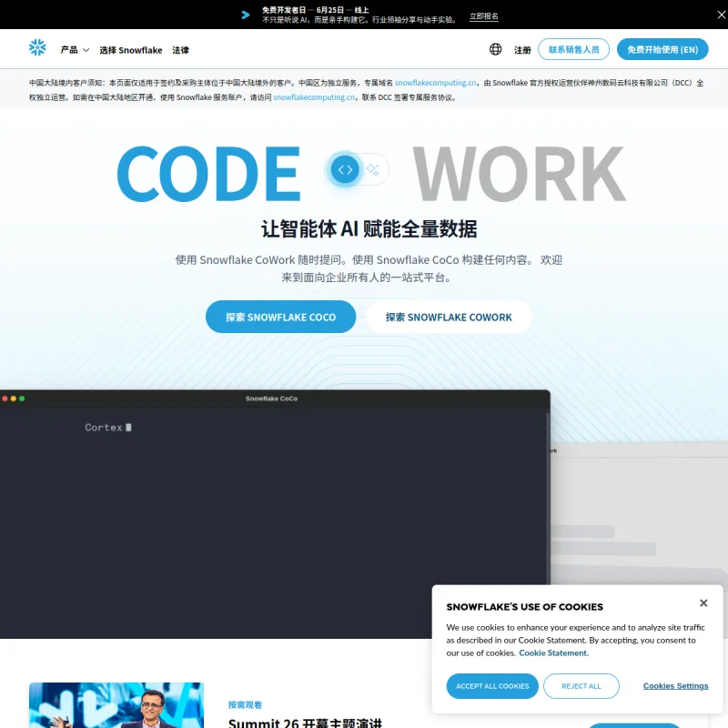The width and height of the screenshot is (728, 728).
Task: Click the CODE heading text
Action: (x=208, y=174)
